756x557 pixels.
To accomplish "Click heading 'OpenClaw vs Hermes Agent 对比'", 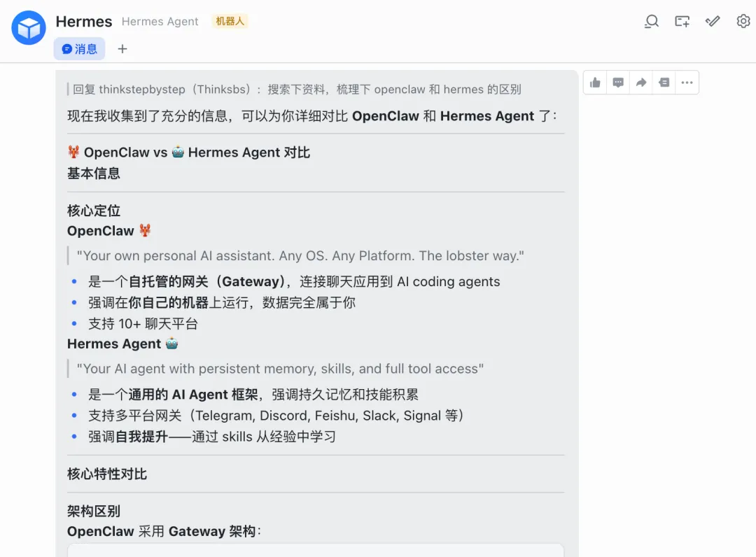I will coord(189,153).
